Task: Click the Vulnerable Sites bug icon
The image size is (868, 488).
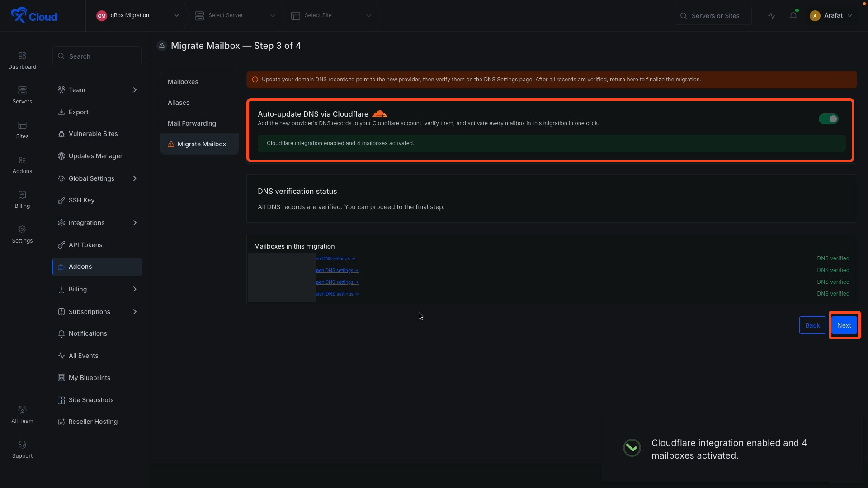Action: [x=61, y=134]
